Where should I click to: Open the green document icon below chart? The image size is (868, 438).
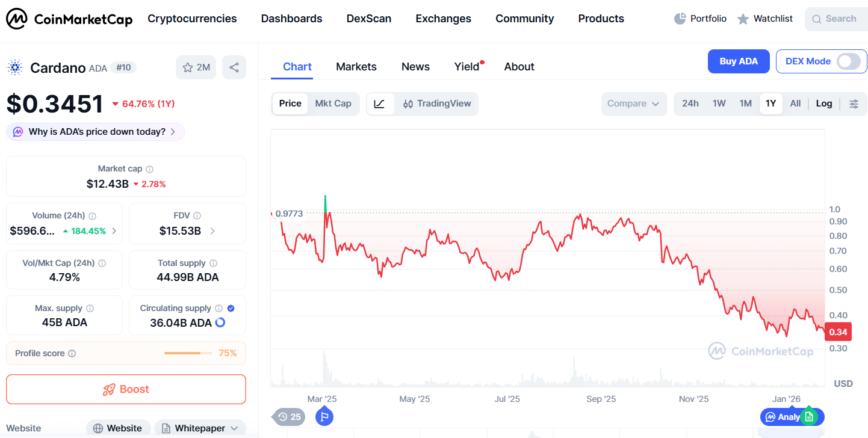pyautogui.click(x=809, y=416)
